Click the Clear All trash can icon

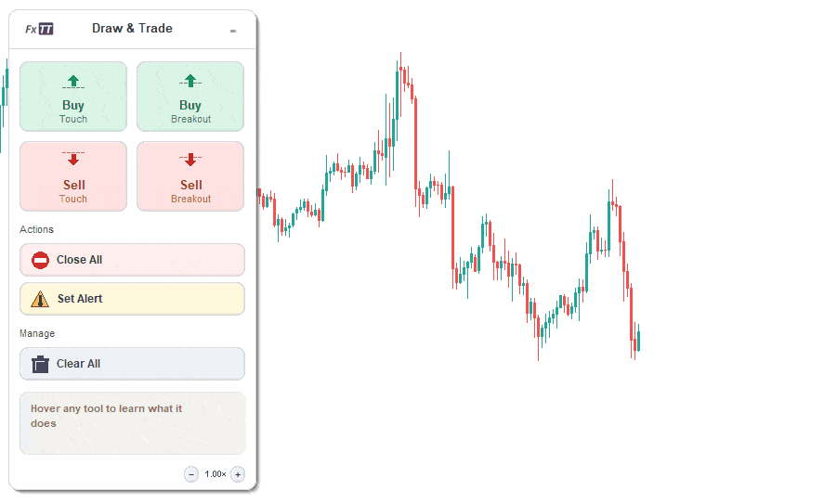[40, 364]
